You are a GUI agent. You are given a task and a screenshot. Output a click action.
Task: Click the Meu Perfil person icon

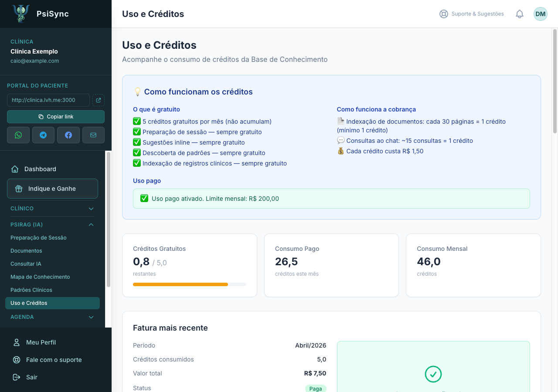17,342
